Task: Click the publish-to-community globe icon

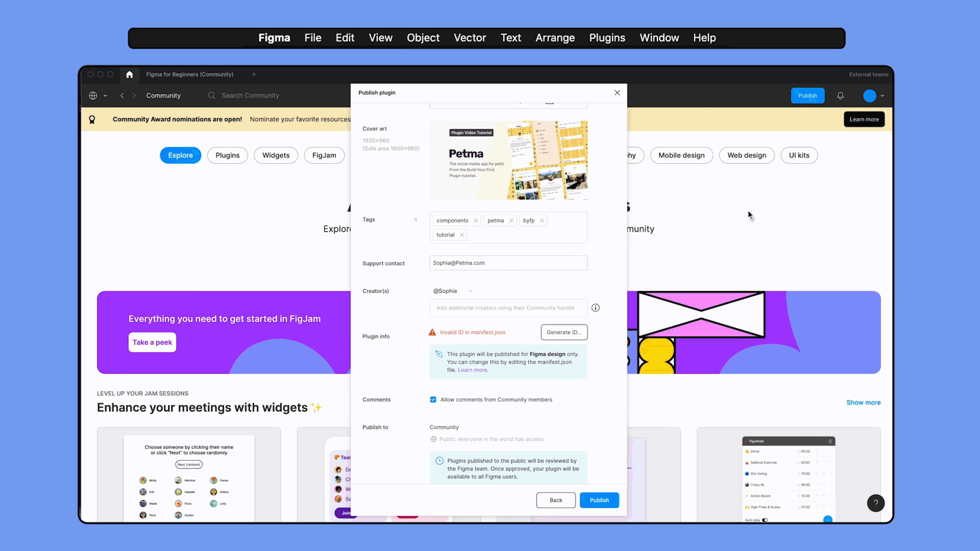Action: point(433,439)
